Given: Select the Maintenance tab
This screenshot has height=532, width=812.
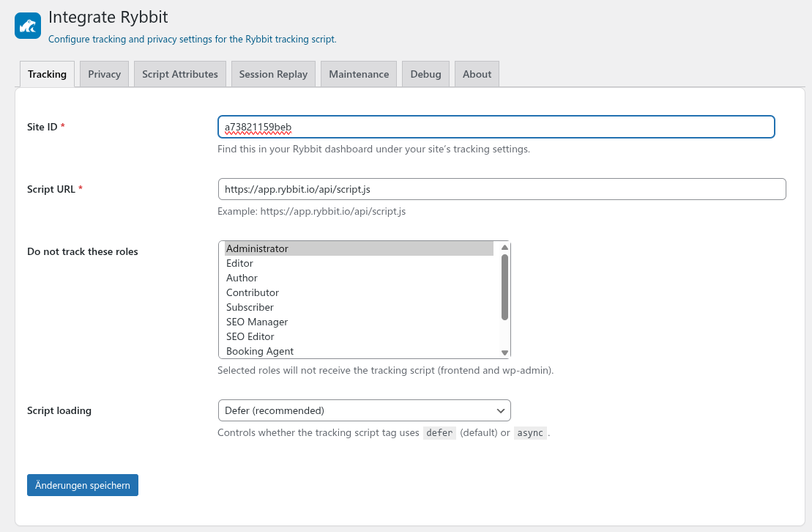Looking at the screenshot, I should [x=358, y=74].
